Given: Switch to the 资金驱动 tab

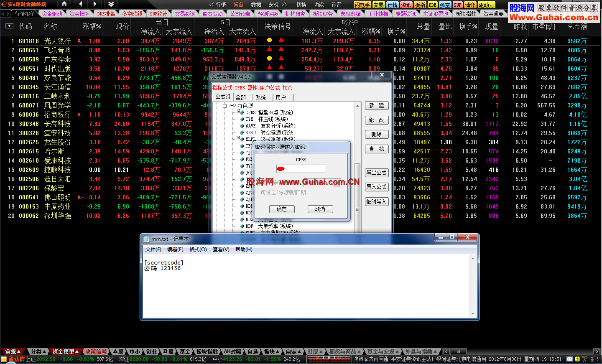Looking at the screenshot, I should (x=52, y=14).
